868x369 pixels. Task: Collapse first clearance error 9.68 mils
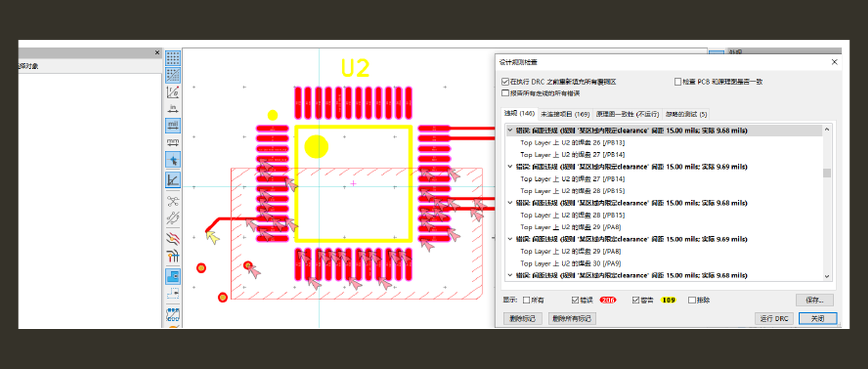(510, 131)
